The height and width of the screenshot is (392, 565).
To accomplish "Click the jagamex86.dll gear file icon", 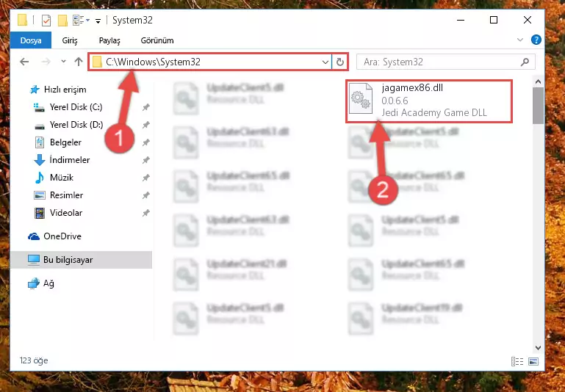I will [361, 99].
